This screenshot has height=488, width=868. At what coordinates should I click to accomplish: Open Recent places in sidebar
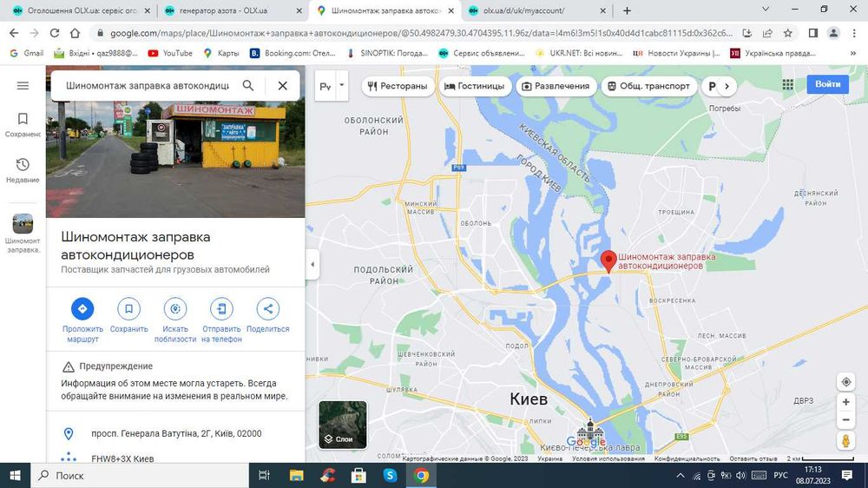[23, 170]
